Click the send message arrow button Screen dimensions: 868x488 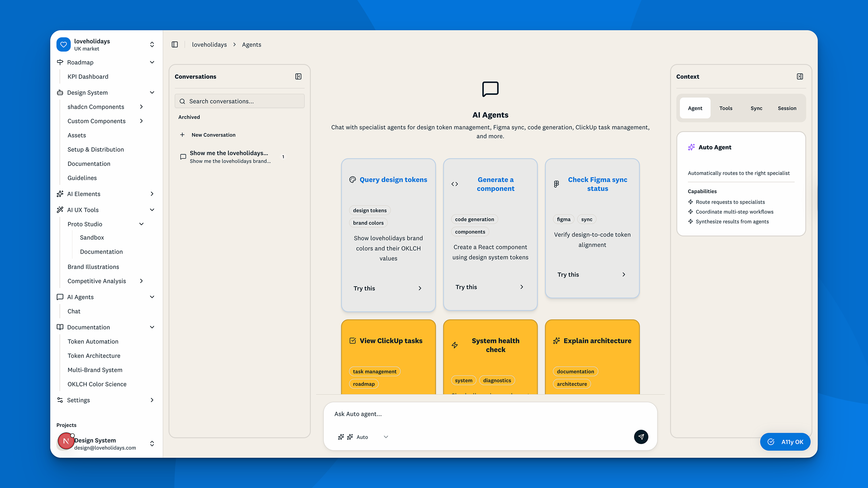pyautogui.click(x=641, y=437)
